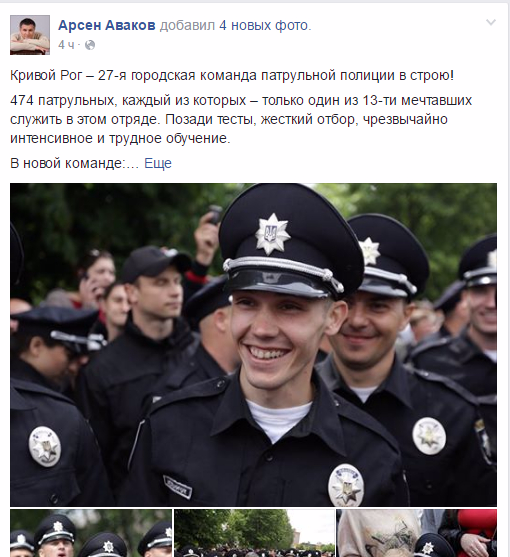
Task: Click the name tag on the central officer's shirt
Action: coord(178,487)
